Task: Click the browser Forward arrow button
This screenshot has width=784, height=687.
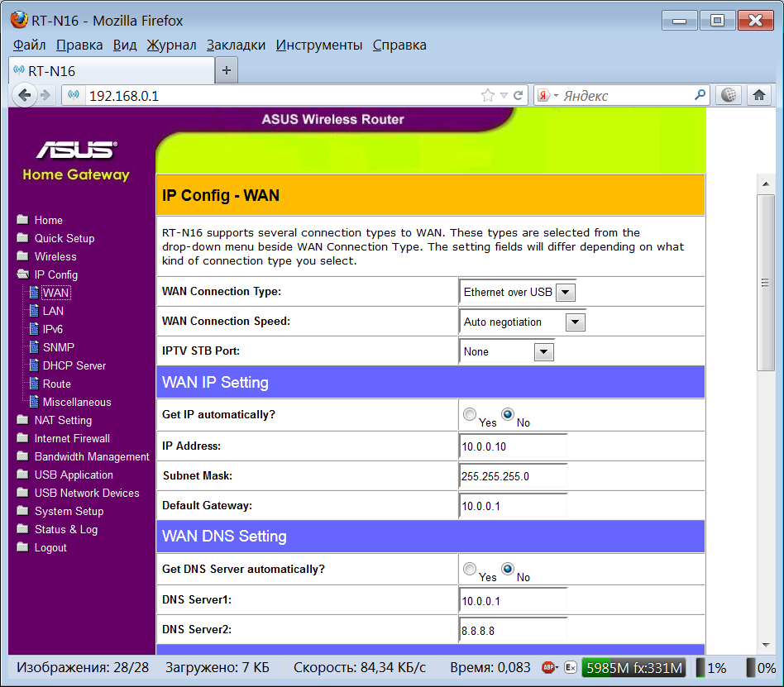Action: coord(45,95)
